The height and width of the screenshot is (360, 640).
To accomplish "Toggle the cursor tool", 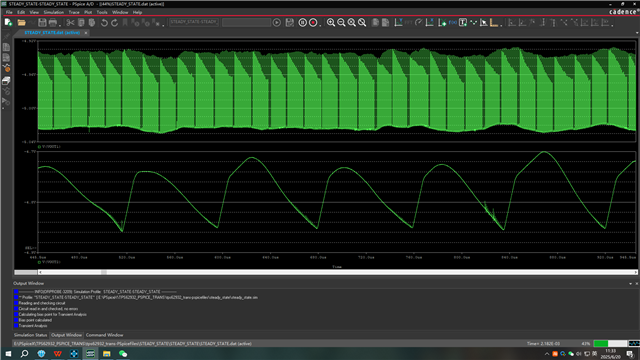I will (484, 22).
